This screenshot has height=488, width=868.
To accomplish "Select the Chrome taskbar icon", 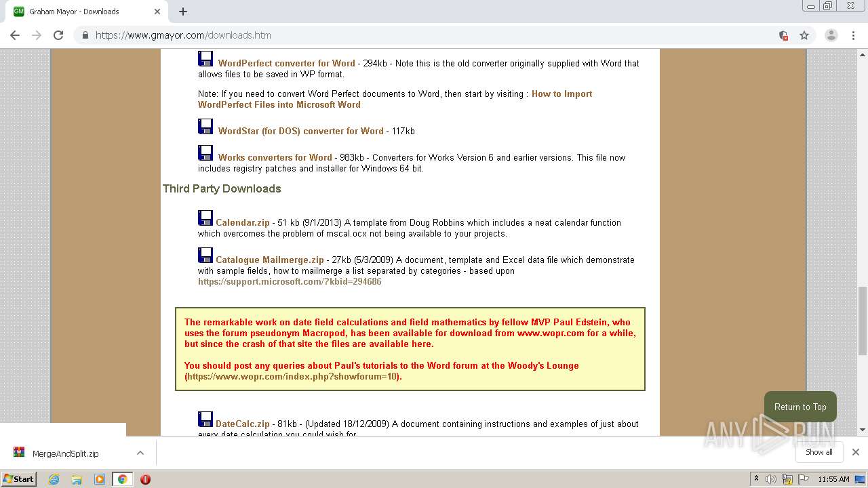I will click(x=123, y=479).
